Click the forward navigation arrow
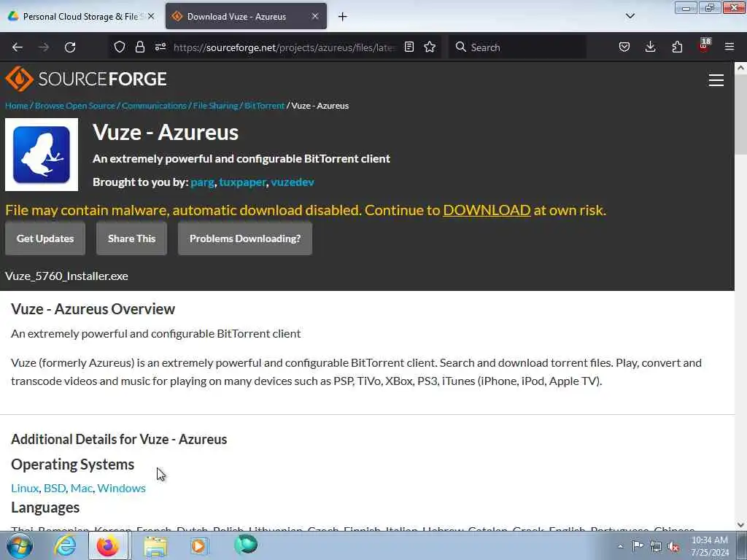The image size is (747, 560). coord(44,47)
